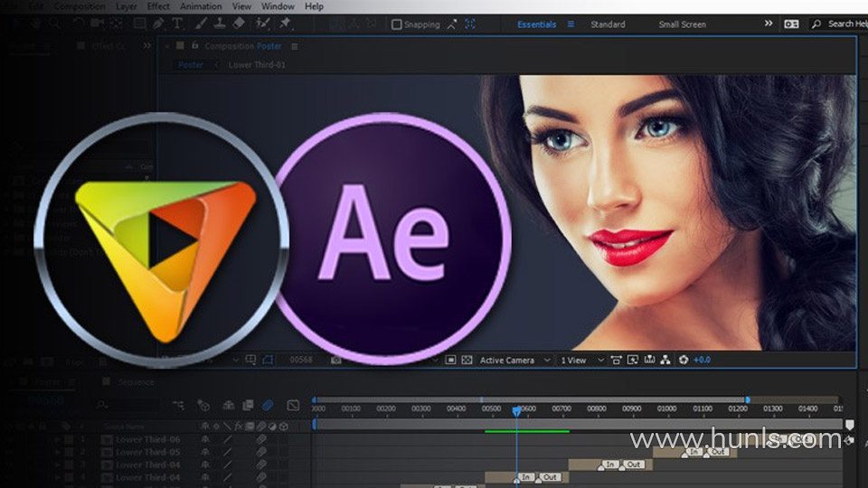
Task: Select the Roto Brush tool
Action: (262, 23)
